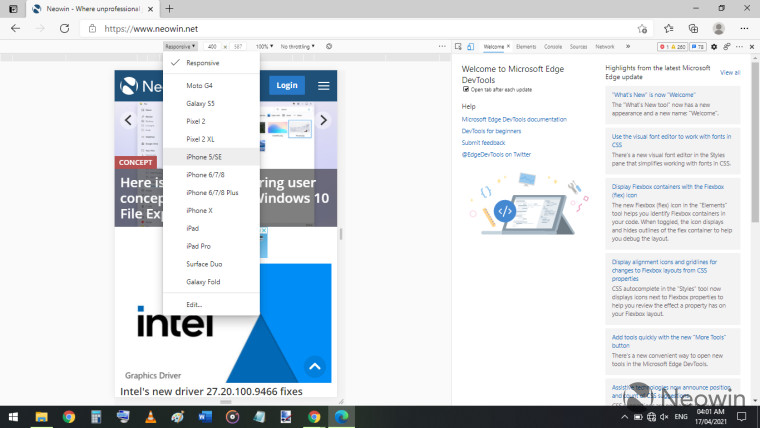Click the blue issues counter badge

coord(698,47)
